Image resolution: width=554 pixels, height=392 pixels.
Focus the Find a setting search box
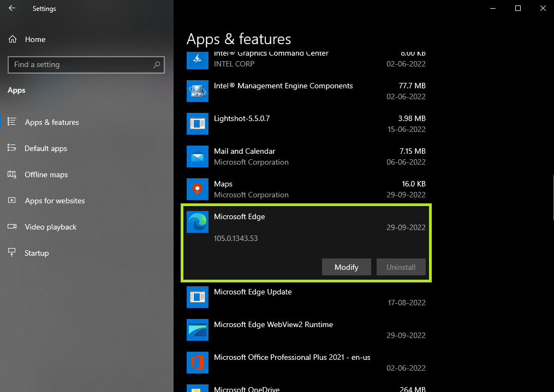pos(86,64)
